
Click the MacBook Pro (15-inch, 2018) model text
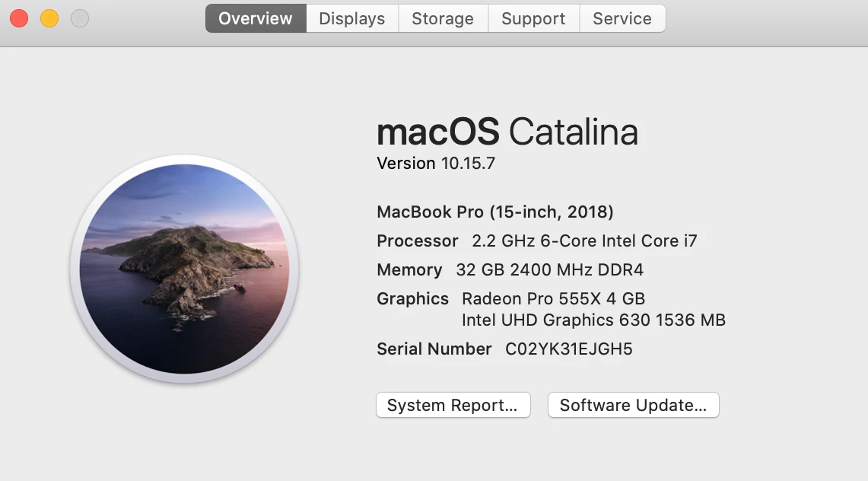(x=495, y=212)
